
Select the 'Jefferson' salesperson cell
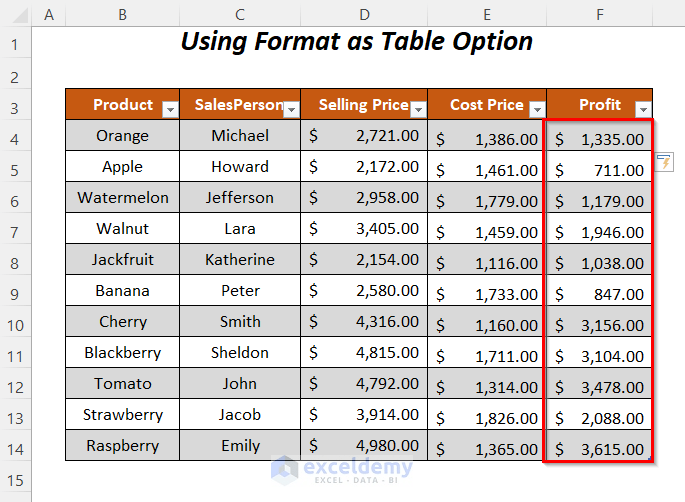point(240,197)
